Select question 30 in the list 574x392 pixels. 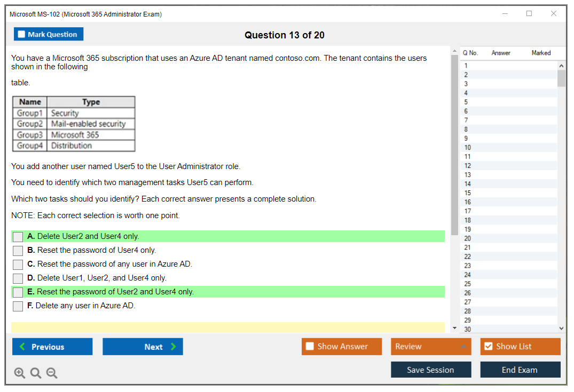click(509, 329)
